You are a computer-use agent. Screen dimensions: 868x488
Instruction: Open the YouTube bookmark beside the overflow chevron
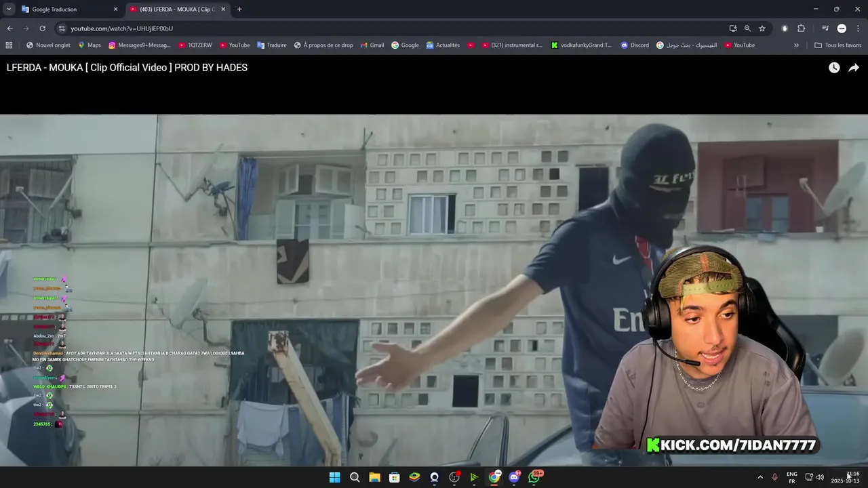[x=739, y=45]
